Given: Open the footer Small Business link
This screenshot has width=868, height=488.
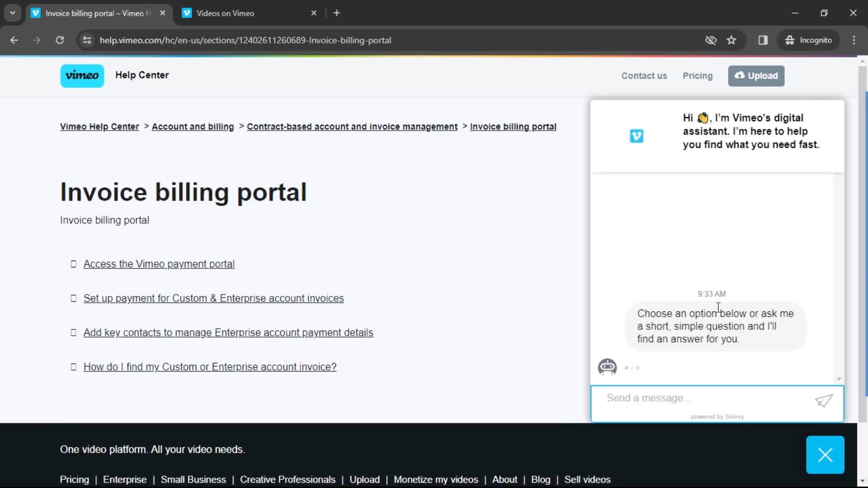Looking at the screenshot, I should [193, 479].
